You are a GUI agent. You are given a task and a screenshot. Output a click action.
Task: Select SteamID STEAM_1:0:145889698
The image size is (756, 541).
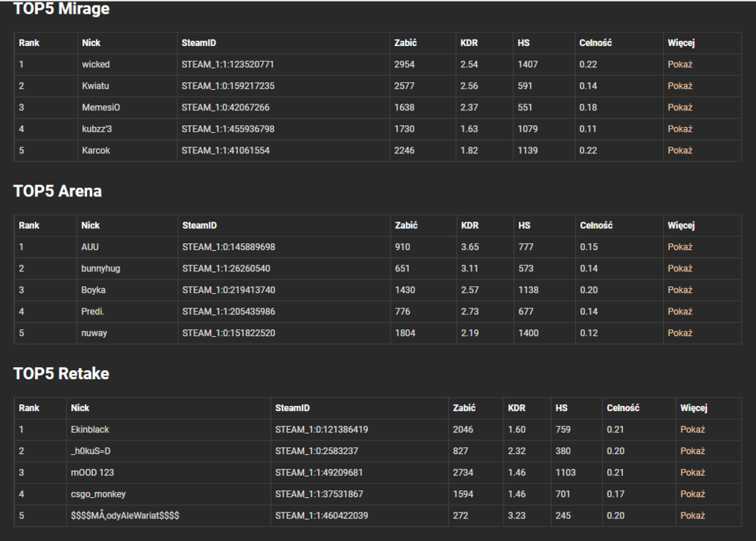pyautogui.click(x=228, y=247)
